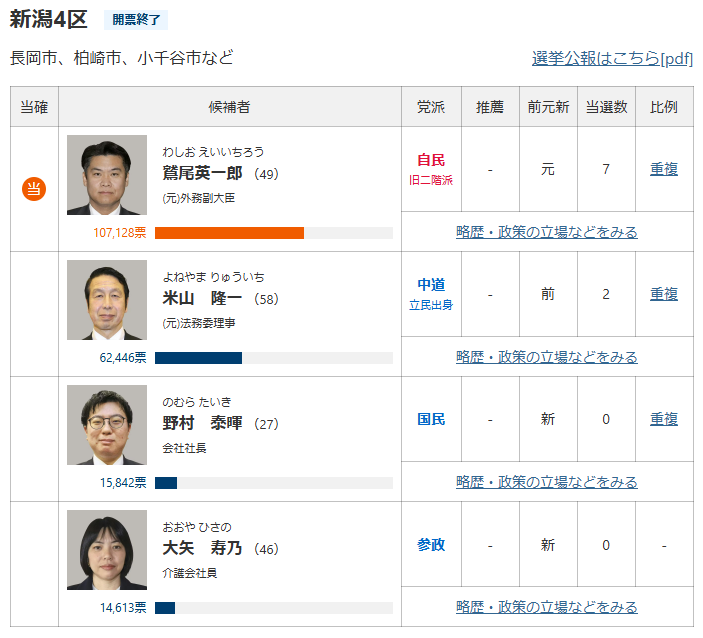Click the 参政 party label
The image size is (703, 638).
coord(431,545)
